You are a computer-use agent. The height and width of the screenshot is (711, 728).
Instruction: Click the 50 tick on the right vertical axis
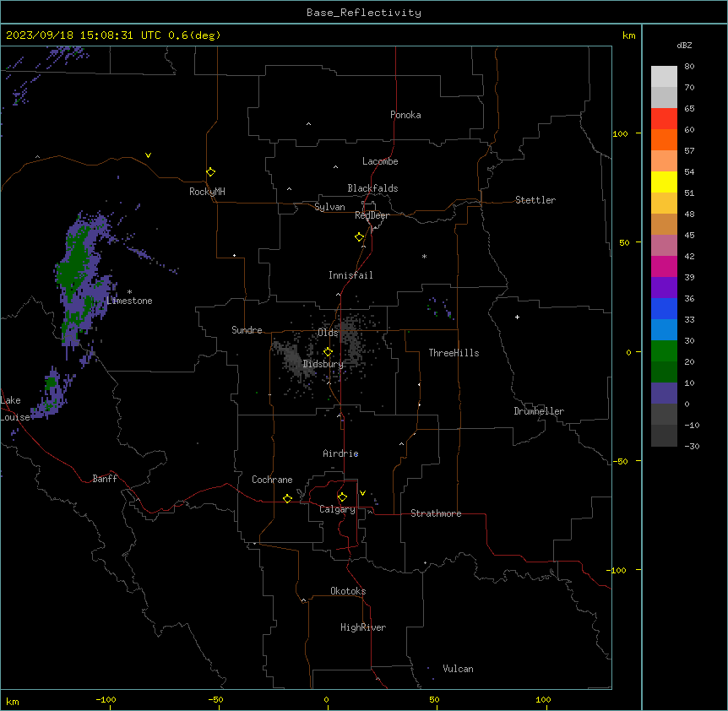coord(624,242)
